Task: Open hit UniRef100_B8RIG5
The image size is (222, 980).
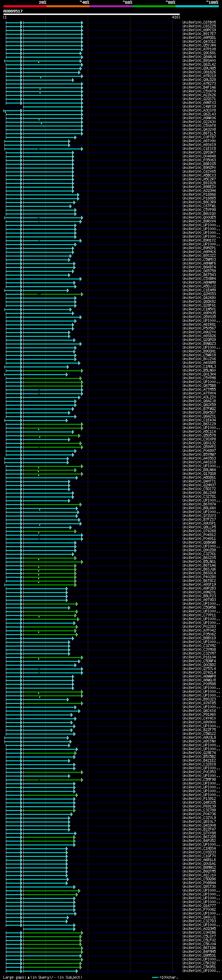Action: (x=199, y=164)
